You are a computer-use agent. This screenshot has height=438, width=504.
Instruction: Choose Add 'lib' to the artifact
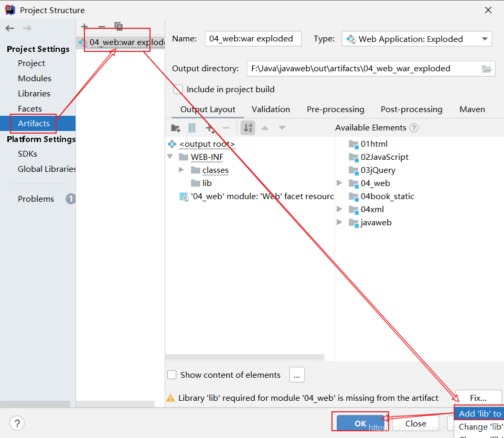click(479, 413)
